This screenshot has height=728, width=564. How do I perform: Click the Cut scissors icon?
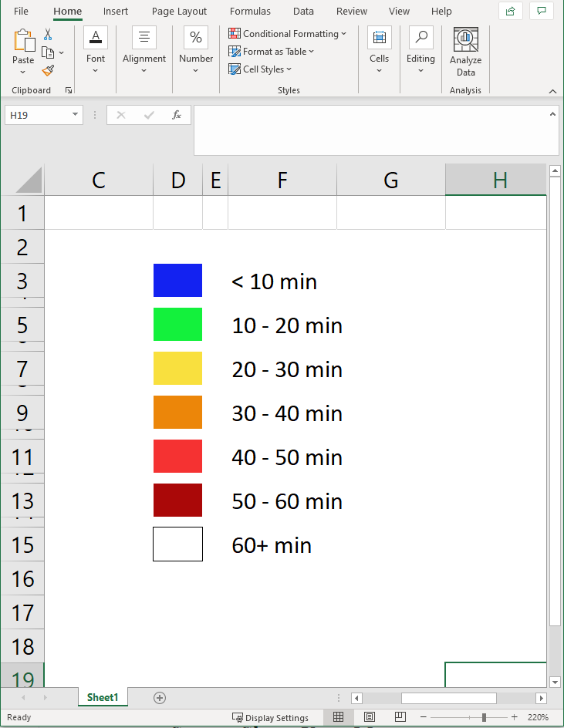tap(48, 35)
